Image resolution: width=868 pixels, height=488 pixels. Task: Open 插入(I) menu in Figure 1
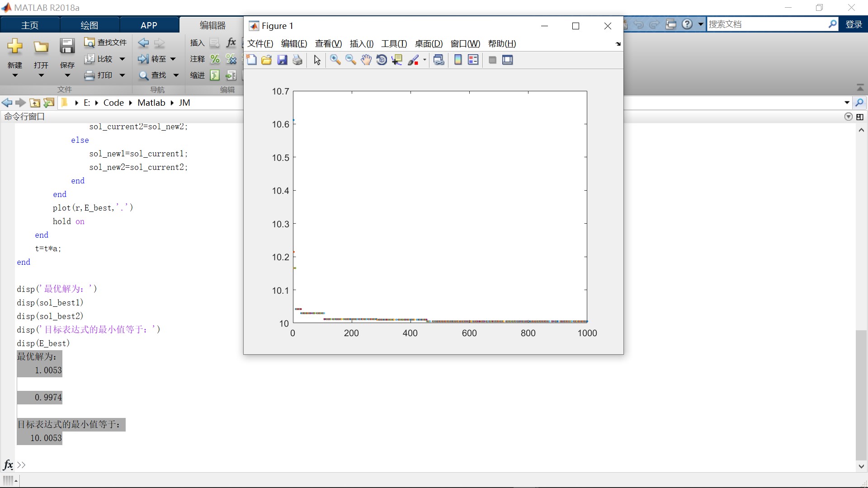[362, 44]
